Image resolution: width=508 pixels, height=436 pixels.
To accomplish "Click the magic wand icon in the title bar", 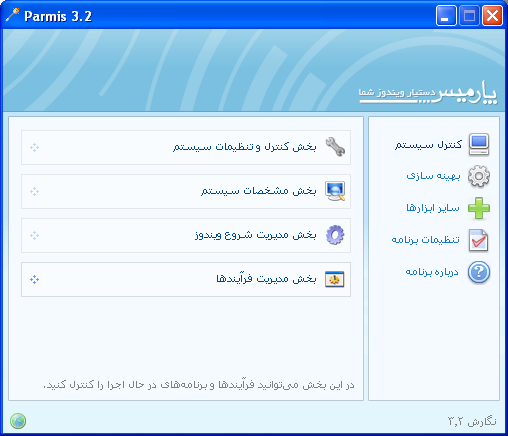I will pos(12,15).
